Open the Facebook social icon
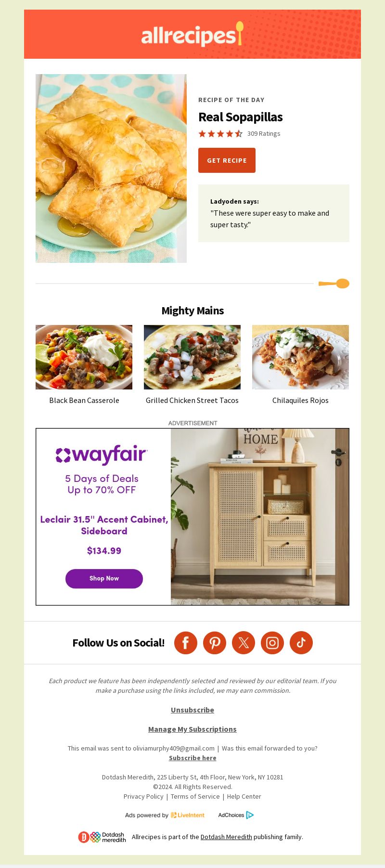 click(x=186, y=643)
